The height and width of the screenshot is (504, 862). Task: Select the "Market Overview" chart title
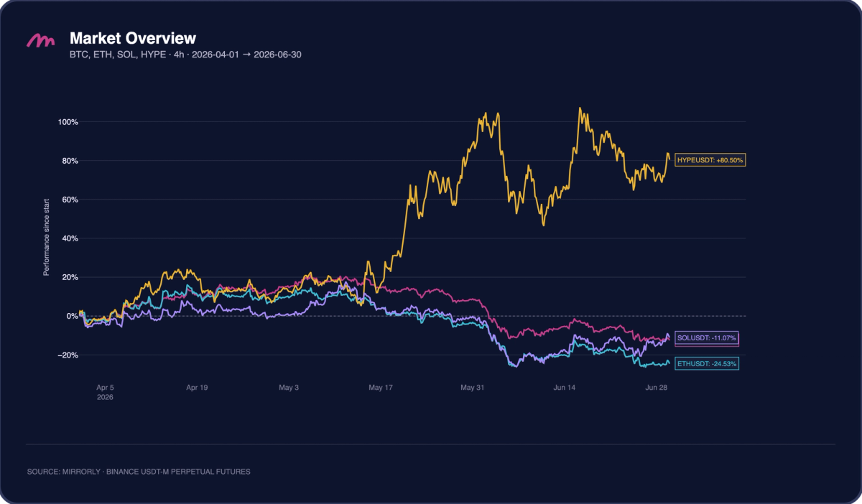(132, 38)
